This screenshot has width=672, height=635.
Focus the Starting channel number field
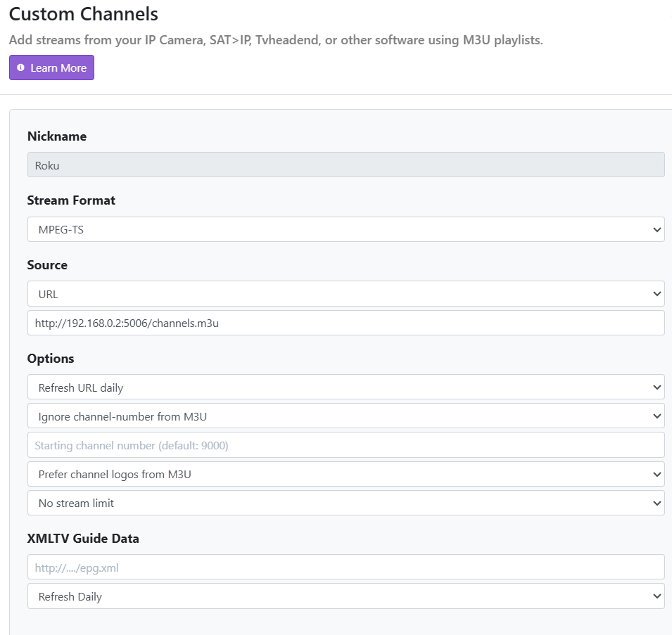[345, 445]
